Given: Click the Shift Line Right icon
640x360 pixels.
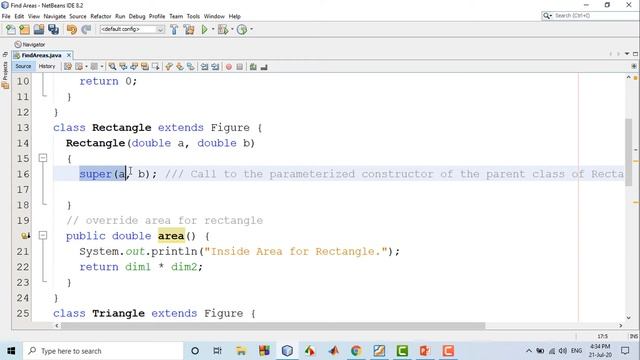Looking at the screenshot, I should pos(215,67).
